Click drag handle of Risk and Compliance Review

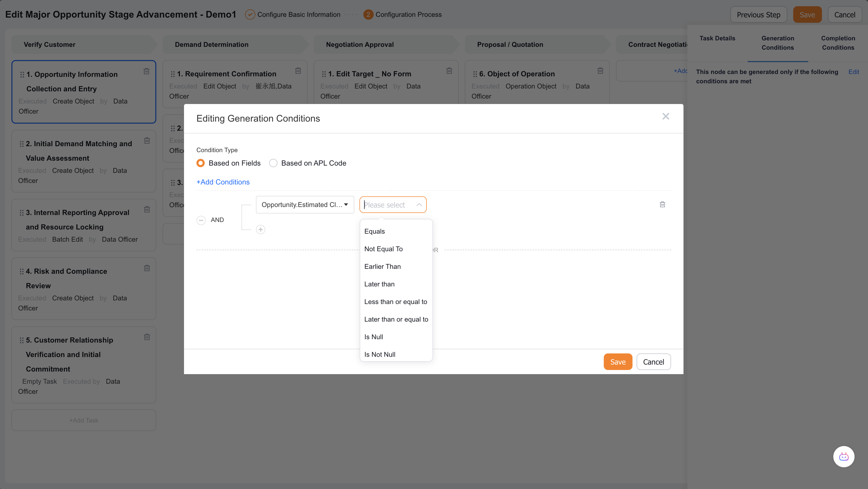click(x=21, y=271)
